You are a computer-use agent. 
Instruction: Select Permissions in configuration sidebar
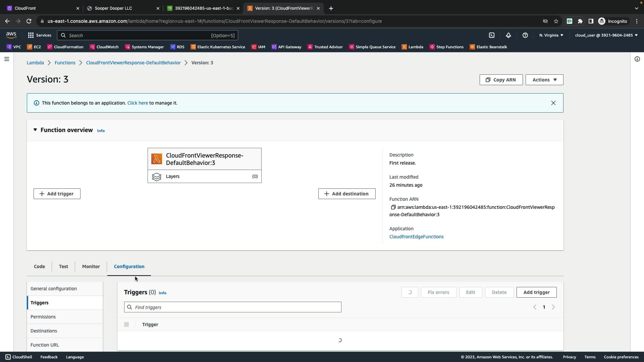coord(43,317)
